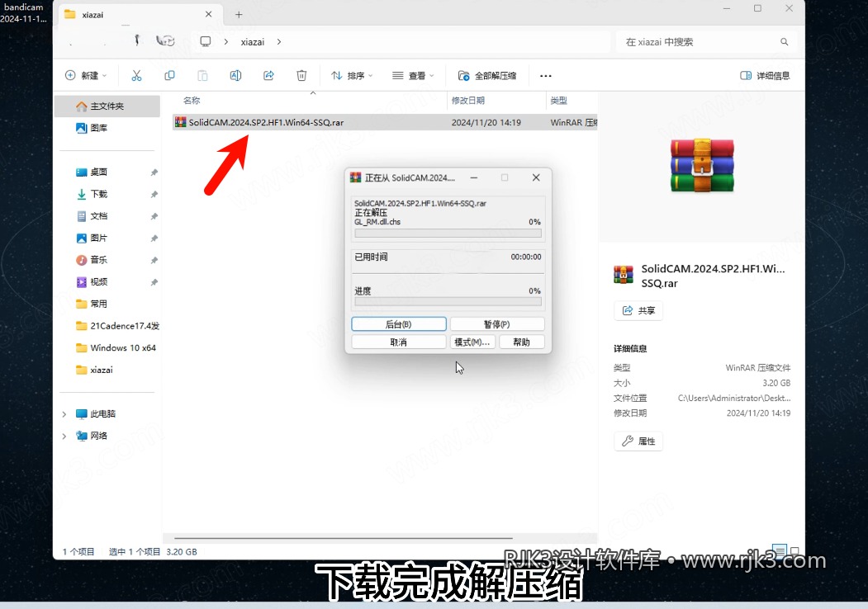This screenshot has width=868, height=609.
Task: Click the horizontal scrollbar of file list
Action: (x=344, y=538)
